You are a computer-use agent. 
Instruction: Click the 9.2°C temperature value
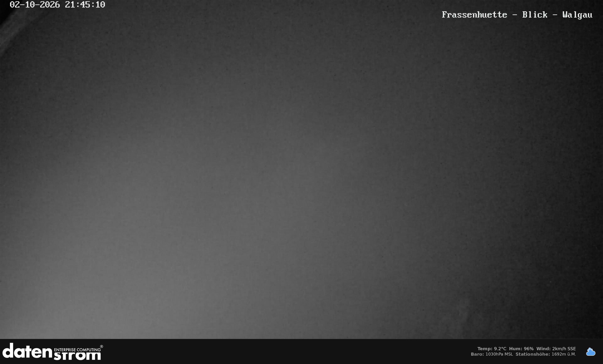tap(500, 349)
